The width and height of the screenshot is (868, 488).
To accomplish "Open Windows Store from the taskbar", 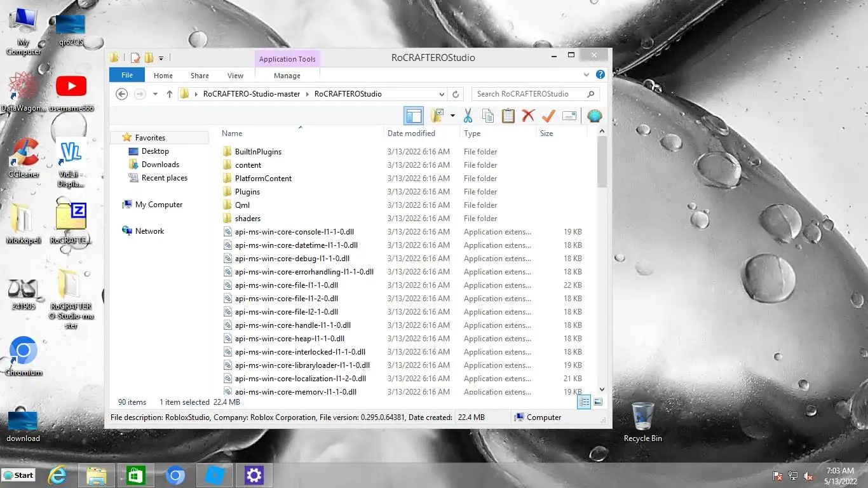I will click(x=135, y=475).
